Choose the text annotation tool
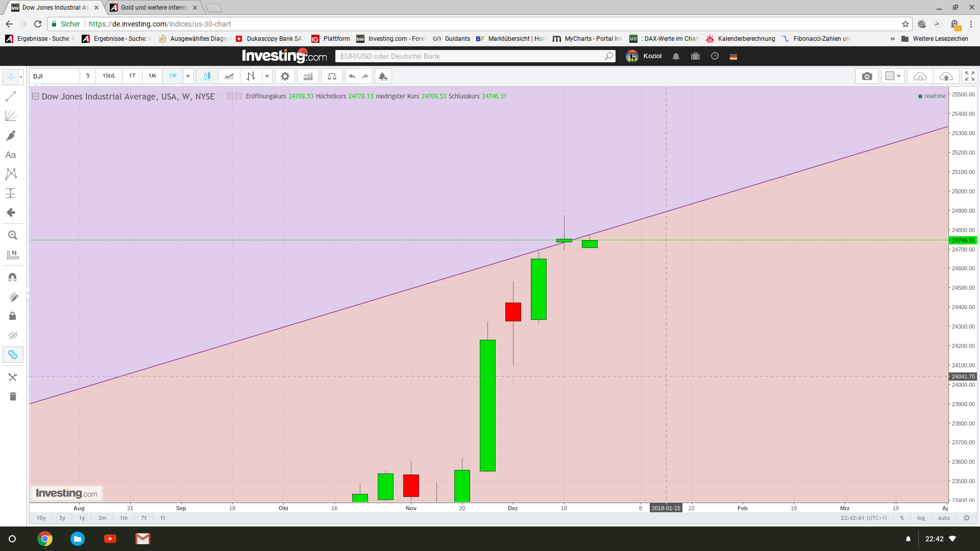 [11, 155]
